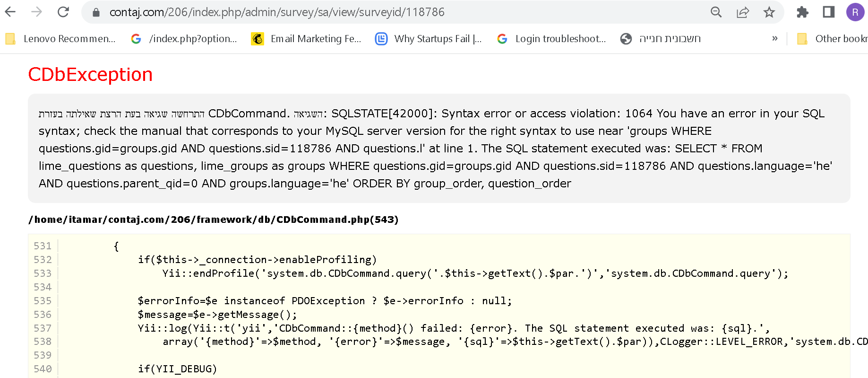Click the Share page icon
868x378 pixels.
742,12
